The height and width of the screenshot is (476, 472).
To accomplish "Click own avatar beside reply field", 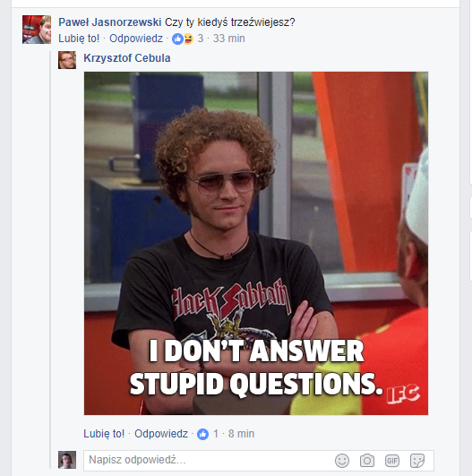I will (x=67, y=460).
